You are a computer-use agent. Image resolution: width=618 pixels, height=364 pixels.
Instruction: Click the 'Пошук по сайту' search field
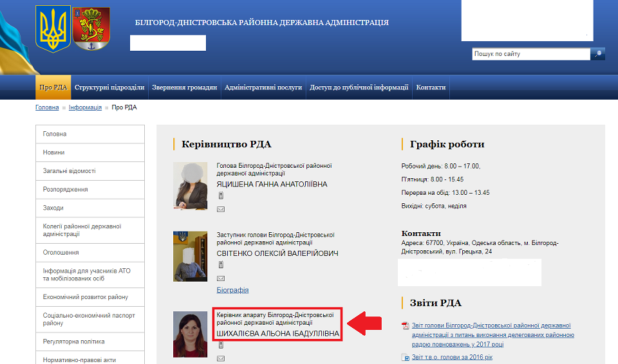[530, 54]
